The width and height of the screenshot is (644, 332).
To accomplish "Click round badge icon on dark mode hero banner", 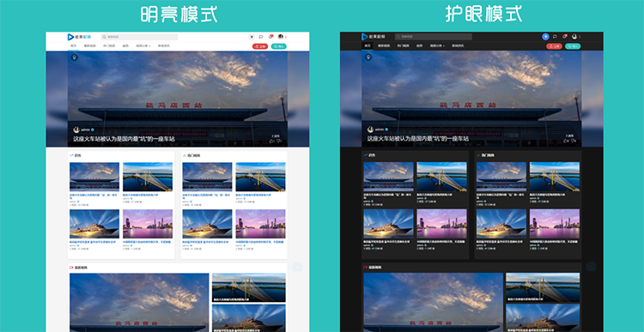I will (368, 57).
